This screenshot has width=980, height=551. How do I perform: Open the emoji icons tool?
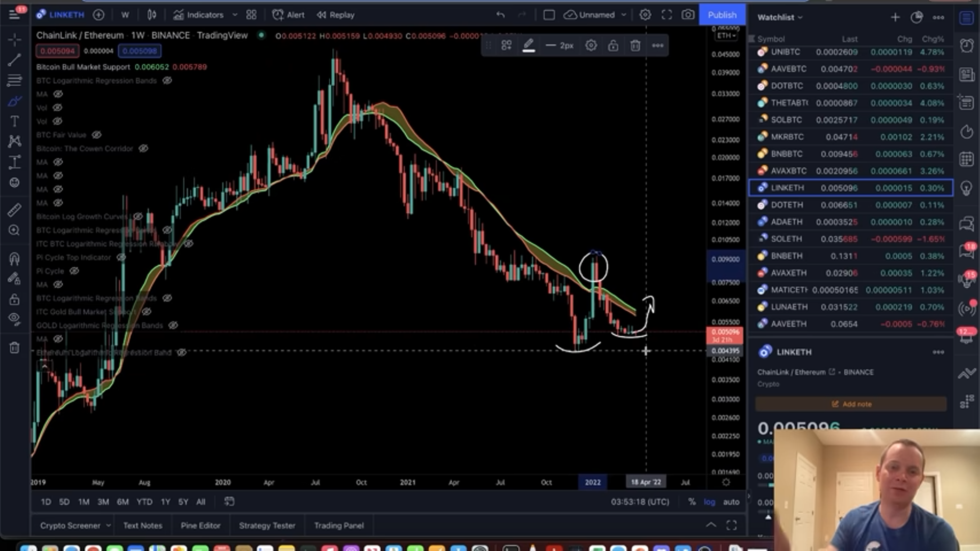14,183
